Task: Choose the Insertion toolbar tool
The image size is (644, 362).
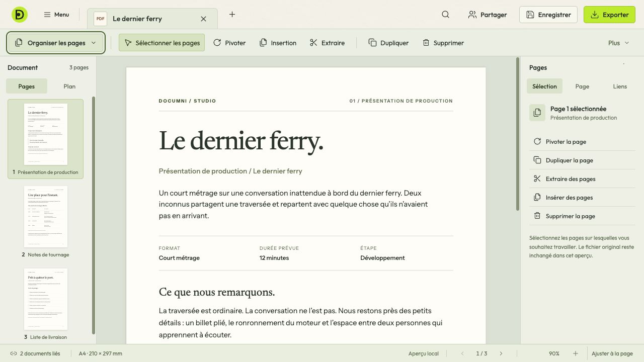Action: pos(278,43)
